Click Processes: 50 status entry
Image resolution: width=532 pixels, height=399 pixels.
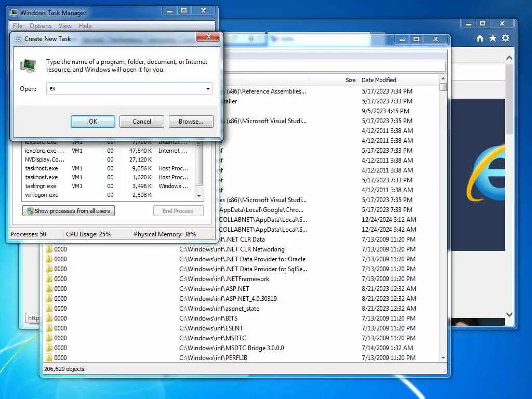28,234
